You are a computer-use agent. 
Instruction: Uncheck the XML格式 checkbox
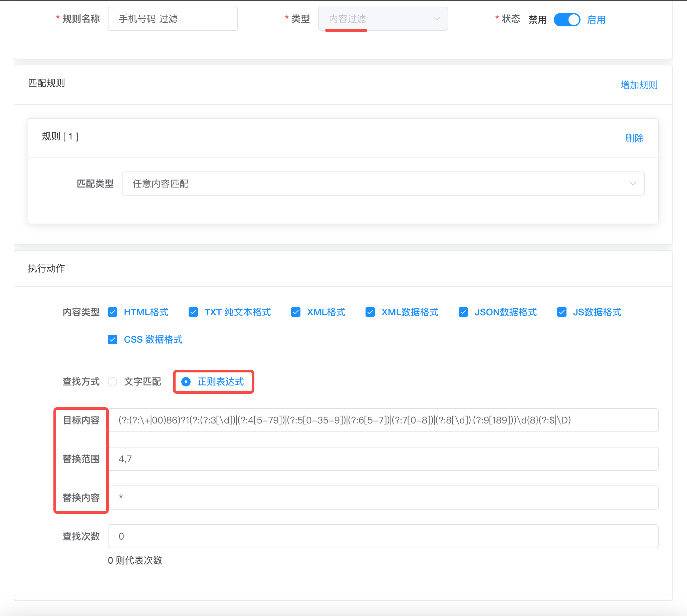pyautogui.click(x=295, y=312)
